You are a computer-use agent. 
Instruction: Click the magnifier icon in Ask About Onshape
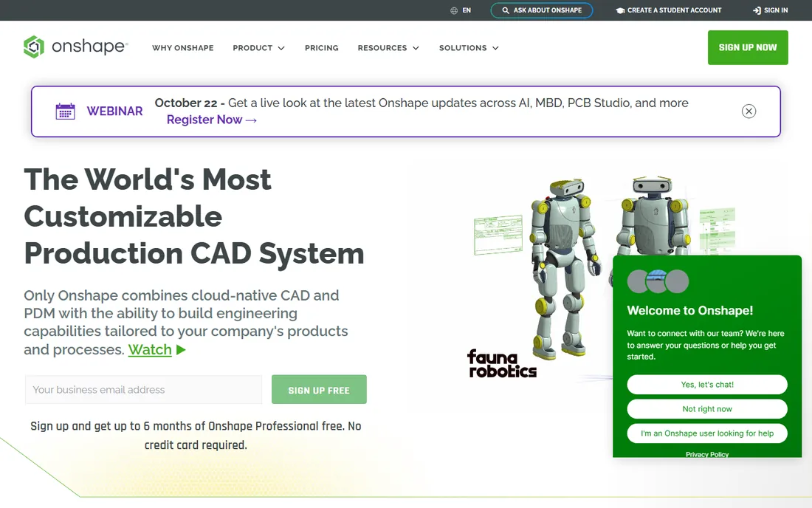pos(506,10)
